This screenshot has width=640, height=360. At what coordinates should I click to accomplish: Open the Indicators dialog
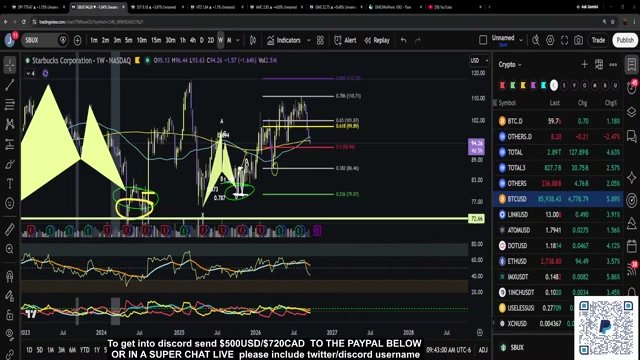click(284, 40)
